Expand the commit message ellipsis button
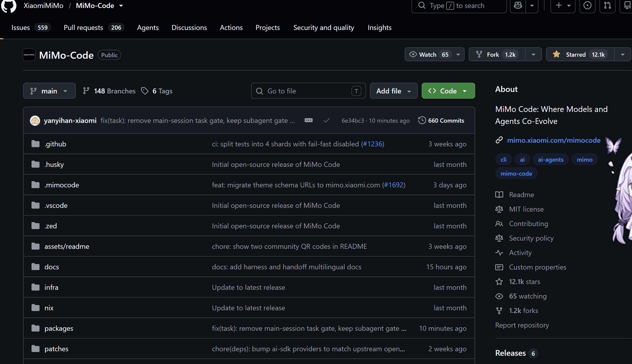The height and width of the screenshot is (364, 632). coord(308,120)
